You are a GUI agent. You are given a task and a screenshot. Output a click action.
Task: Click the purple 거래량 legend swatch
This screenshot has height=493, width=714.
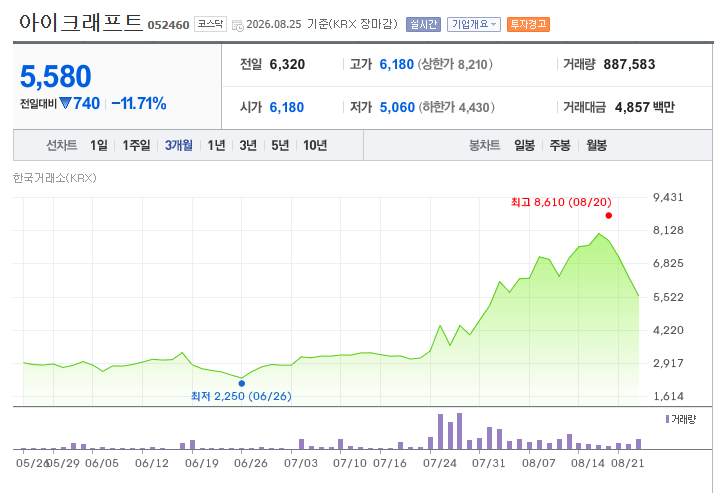pyautogui.click(x=667, y=419)
